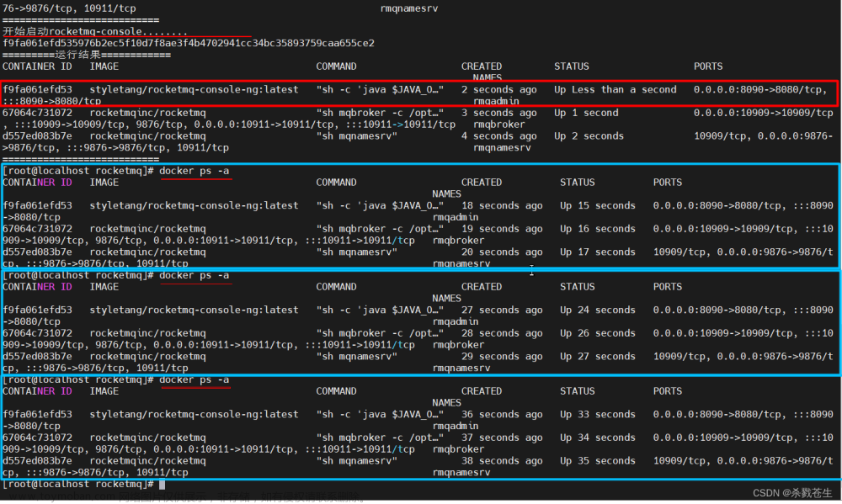Click the 'Up 33 seconds' status
This screenshot has width=842, height=504.
pos(598,414)
